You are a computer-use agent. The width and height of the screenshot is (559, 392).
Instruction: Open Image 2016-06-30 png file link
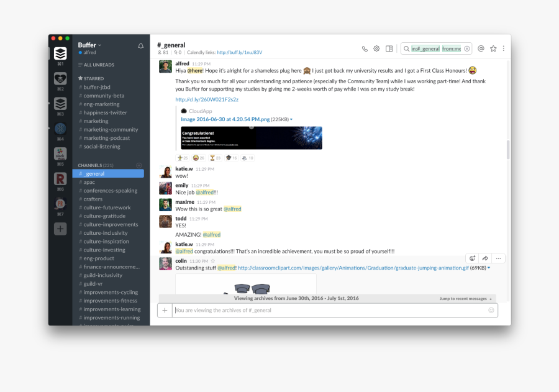point(225,119)
